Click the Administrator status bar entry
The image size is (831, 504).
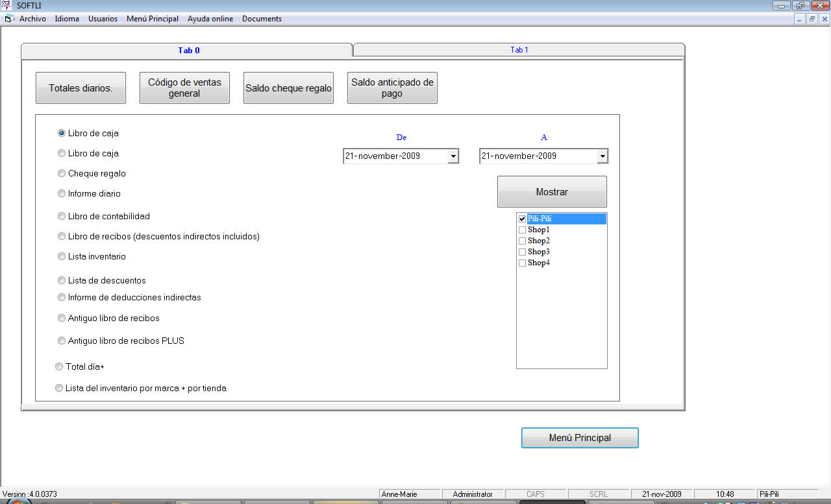[x=473, y=494]
